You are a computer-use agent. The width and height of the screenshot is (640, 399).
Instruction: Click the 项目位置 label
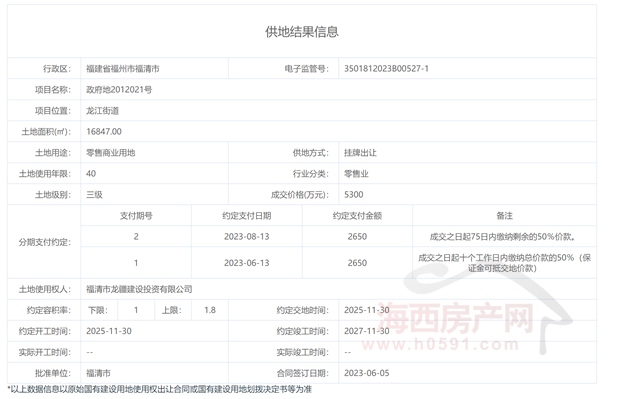[x=53, y=111]
